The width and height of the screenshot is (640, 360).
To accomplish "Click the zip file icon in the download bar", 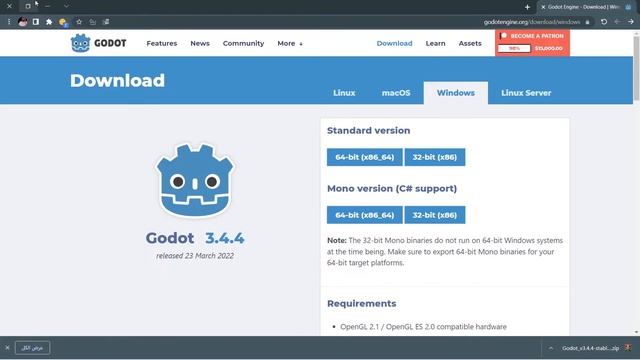I will 628,348.
